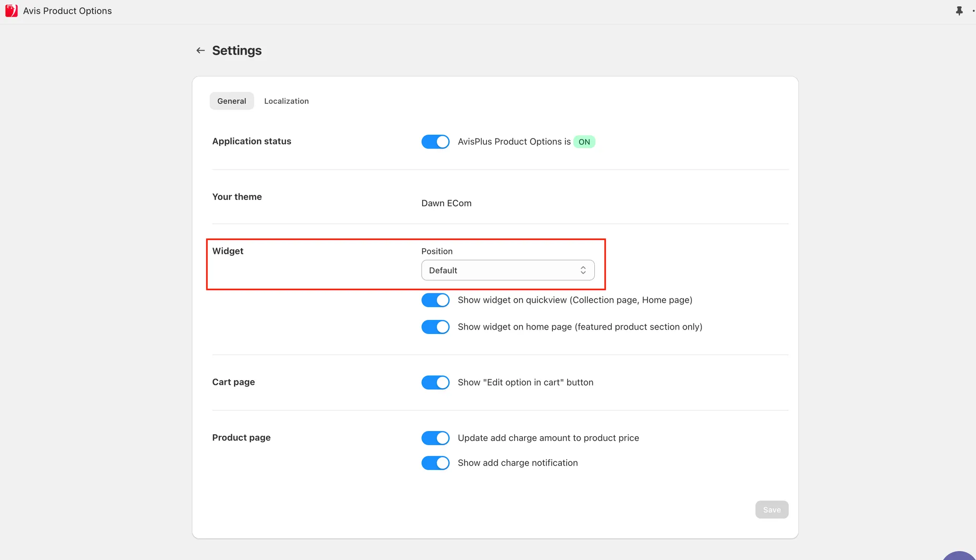Select the General tab
976x560 pixels.
[232, 101]
